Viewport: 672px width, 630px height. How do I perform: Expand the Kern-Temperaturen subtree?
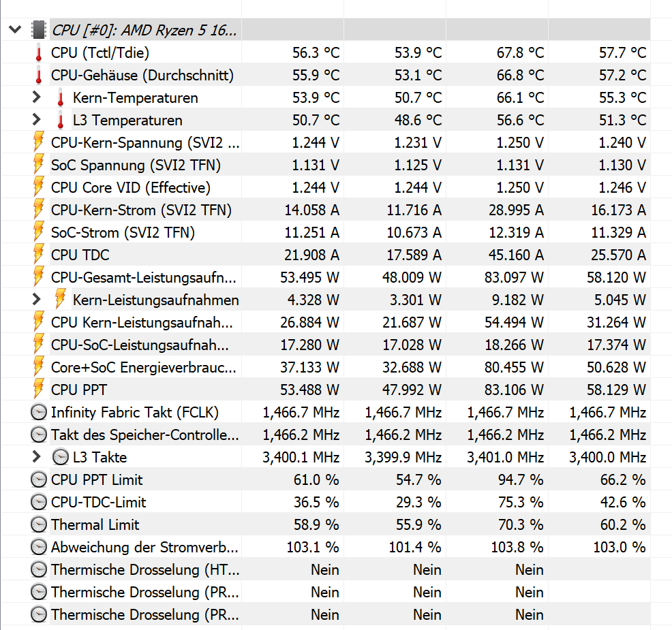[x=36, y=97]
